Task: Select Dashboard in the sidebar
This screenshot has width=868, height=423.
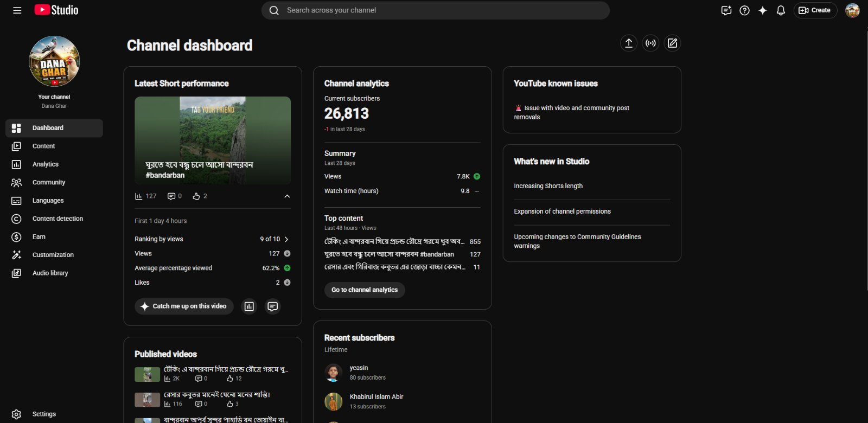Action: pos(54,128)
